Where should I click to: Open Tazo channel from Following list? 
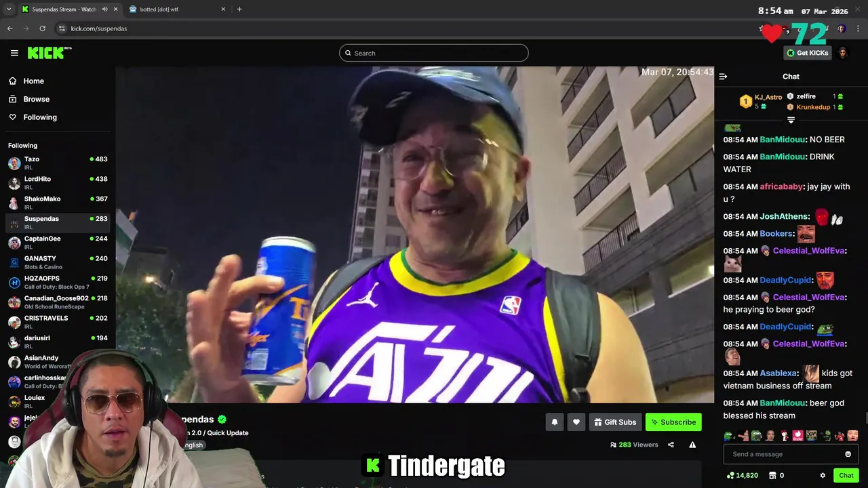tap(58, 163)
